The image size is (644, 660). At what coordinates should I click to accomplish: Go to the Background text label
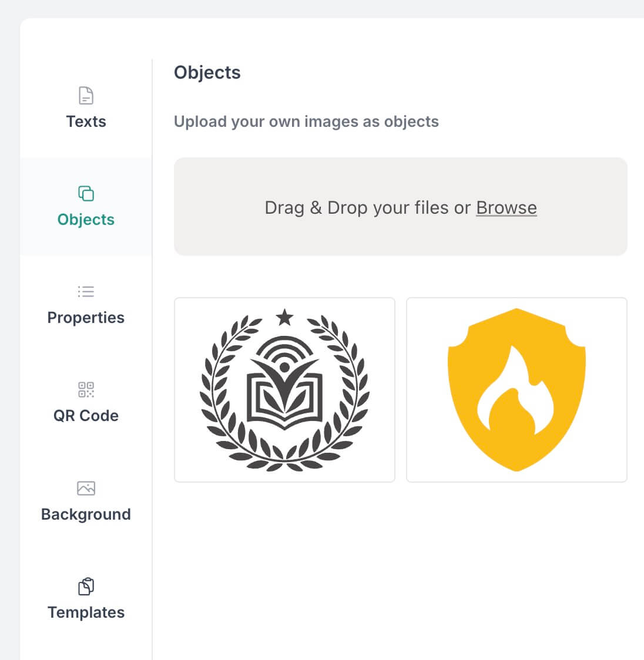point(86,514)
